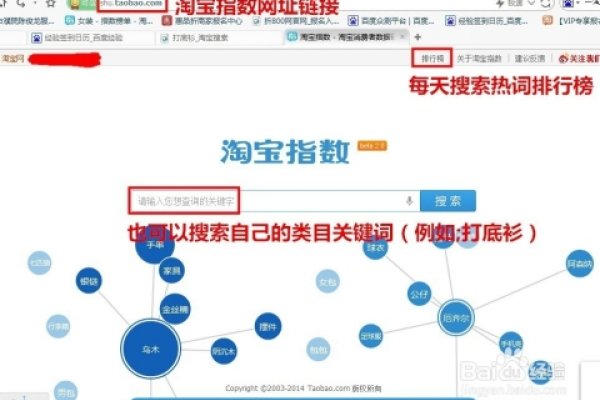This screenshot has width=600, height=400.
Task: Click the 淘宝网 link at page top-left
Action: [13, 59]
